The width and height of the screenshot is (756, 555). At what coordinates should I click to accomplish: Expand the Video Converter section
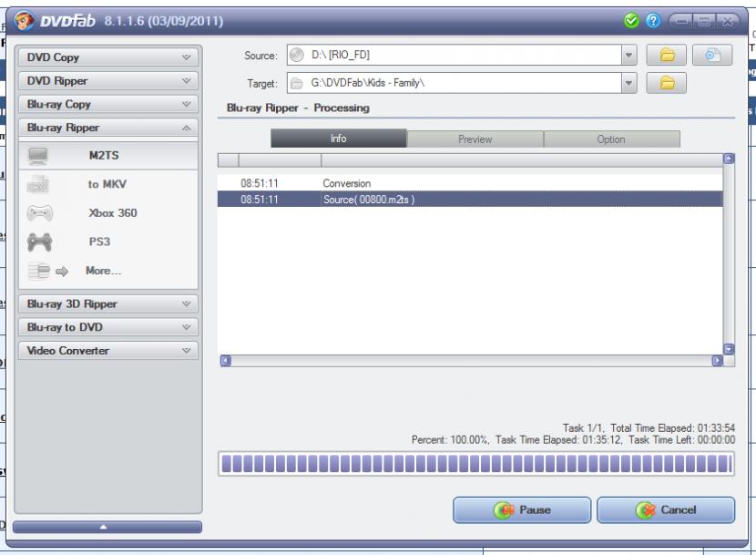[x=108, y=351]
